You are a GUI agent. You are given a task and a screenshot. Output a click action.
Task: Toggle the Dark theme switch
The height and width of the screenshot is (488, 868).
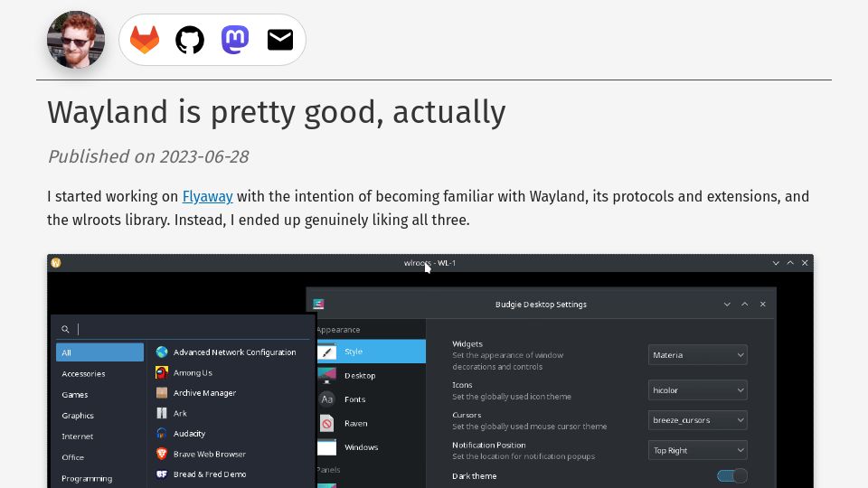731,476
